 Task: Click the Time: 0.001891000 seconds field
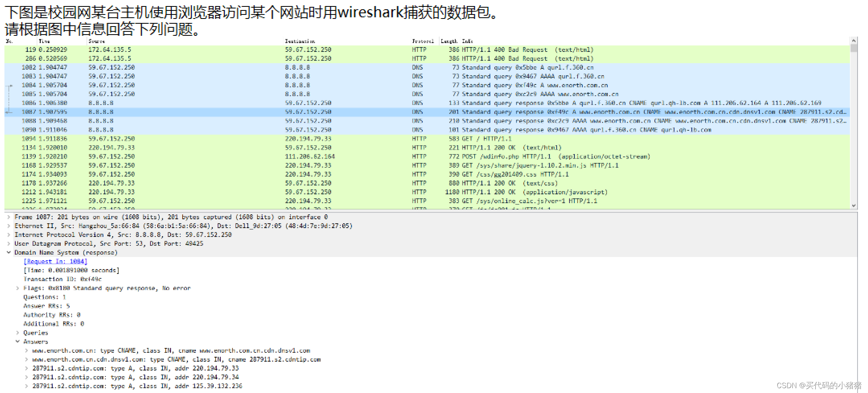click(71, 270)
